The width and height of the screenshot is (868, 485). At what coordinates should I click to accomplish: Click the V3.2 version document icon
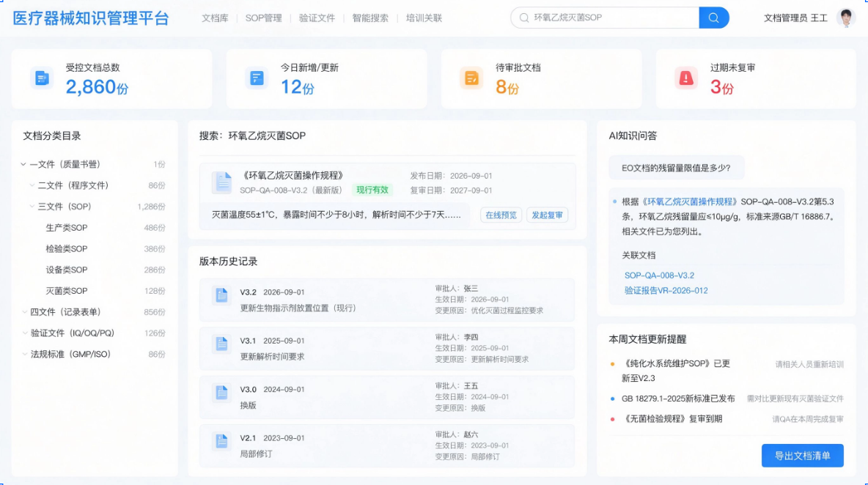221,295
